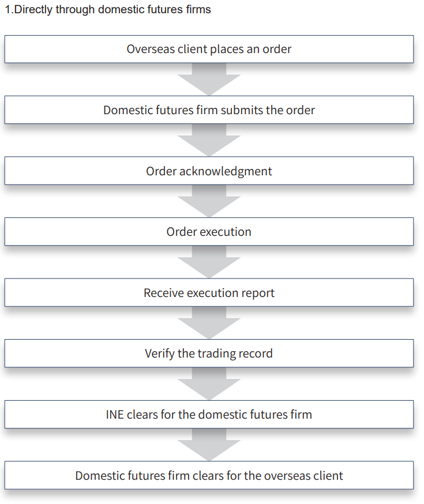The height and width of the screenshot is (504, 424).
Task: Select 'Domestic futures firm clears for the overseas client'
Action: pyautogui.click(x=209, y=476)
